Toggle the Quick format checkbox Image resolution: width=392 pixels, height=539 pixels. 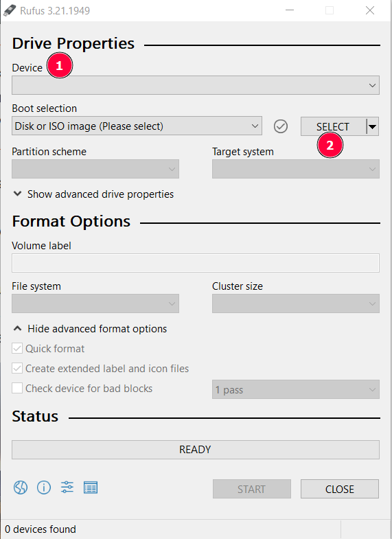(17, 349)
